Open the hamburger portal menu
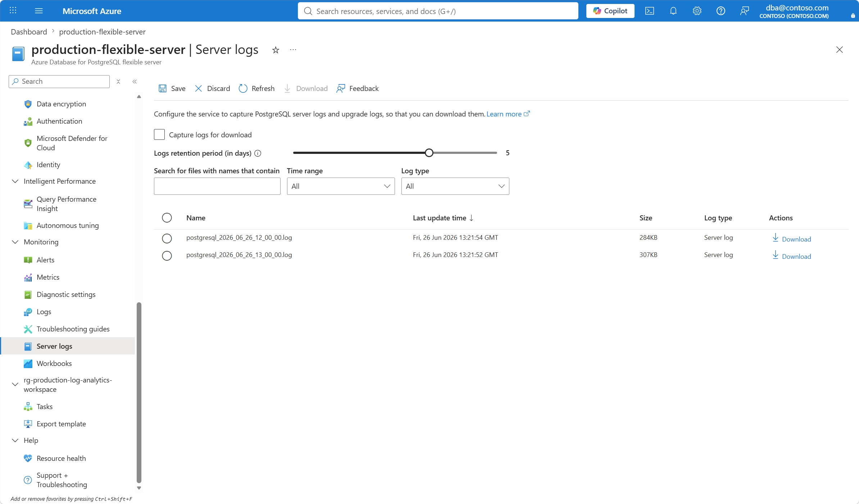 point(39,11)
